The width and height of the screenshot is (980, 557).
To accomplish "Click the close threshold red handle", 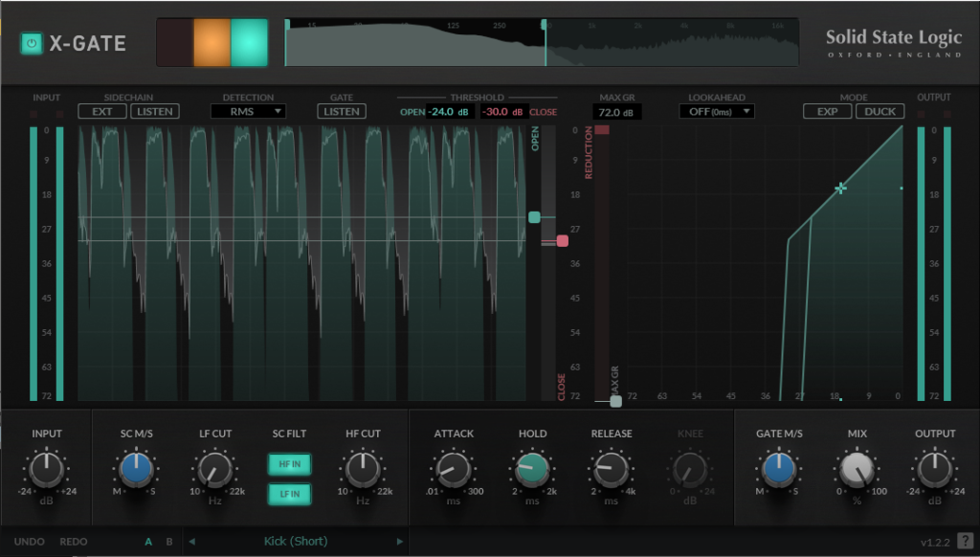I will 562,241.
